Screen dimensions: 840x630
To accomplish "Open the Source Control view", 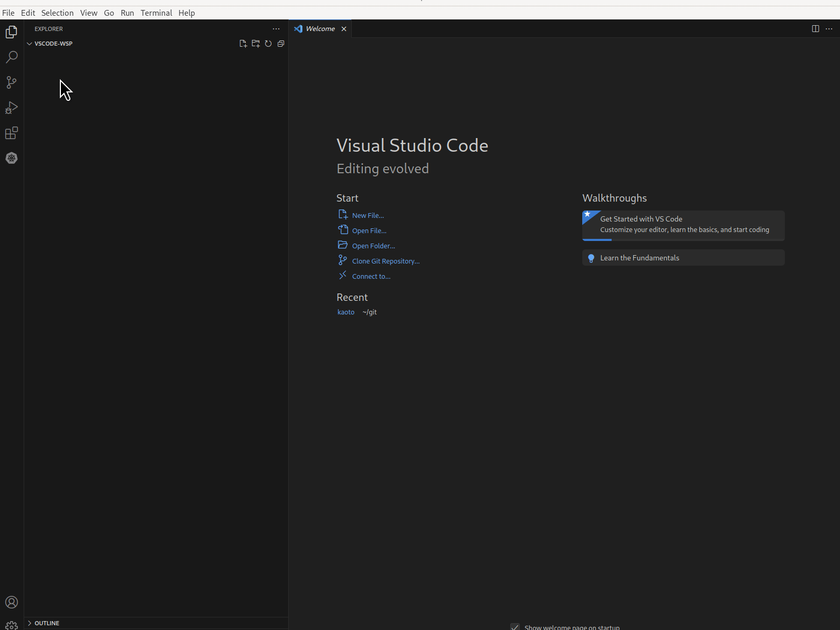I will pyautogui.click(x=12, y=82).
